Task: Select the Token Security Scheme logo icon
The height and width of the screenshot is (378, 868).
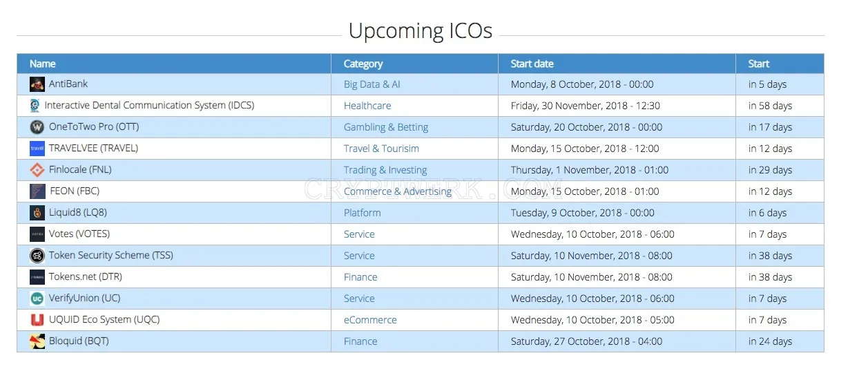Action: click(37, 256)
